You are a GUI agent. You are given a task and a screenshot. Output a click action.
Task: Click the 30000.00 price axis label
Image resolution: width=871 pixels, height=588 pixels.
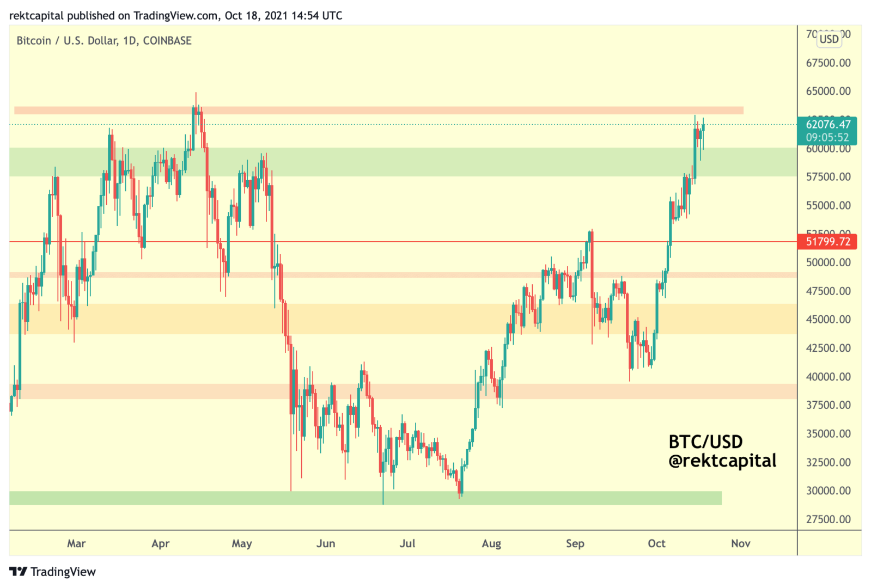pos(828,491)
